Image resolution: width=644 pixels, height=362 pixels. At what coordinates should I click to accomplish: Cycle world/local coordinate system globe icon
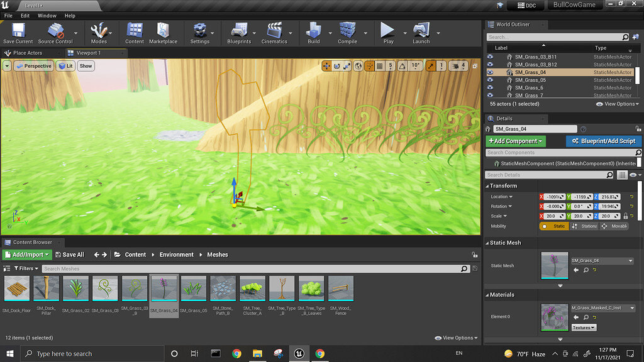click(358, 65)
